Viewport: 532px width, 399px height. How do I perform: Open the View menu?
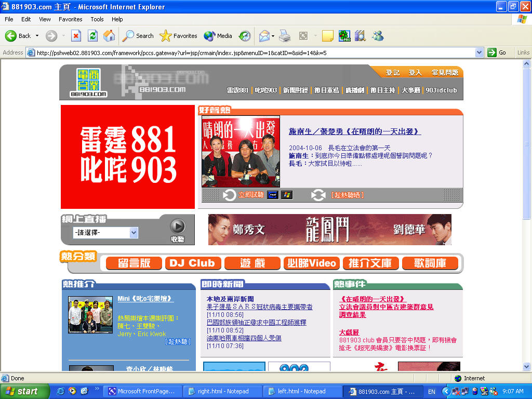point(45,19)
